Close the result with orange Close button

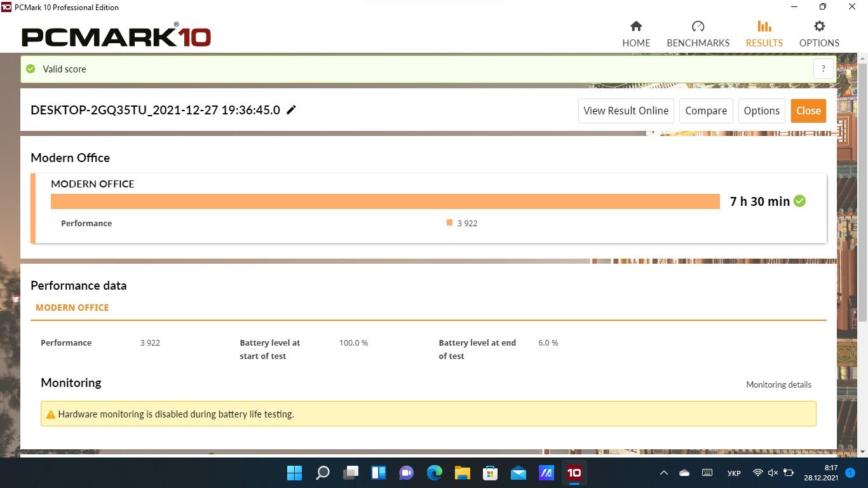[x=808, y=111]
